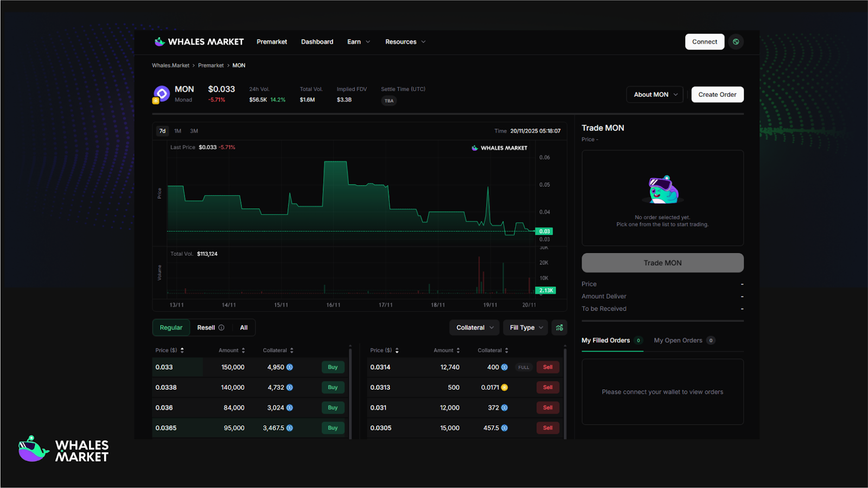The width and height of the screenshot is (868, 488).
Task: Open the Dashboard nav item
Action: (x=317, y=42)
